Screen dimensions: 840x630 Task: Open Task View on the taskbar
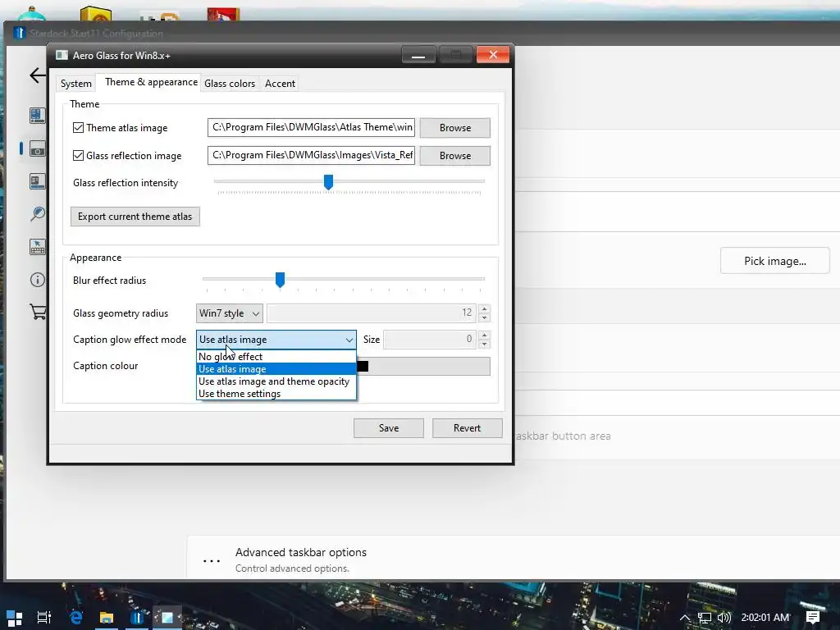(44, 618)
